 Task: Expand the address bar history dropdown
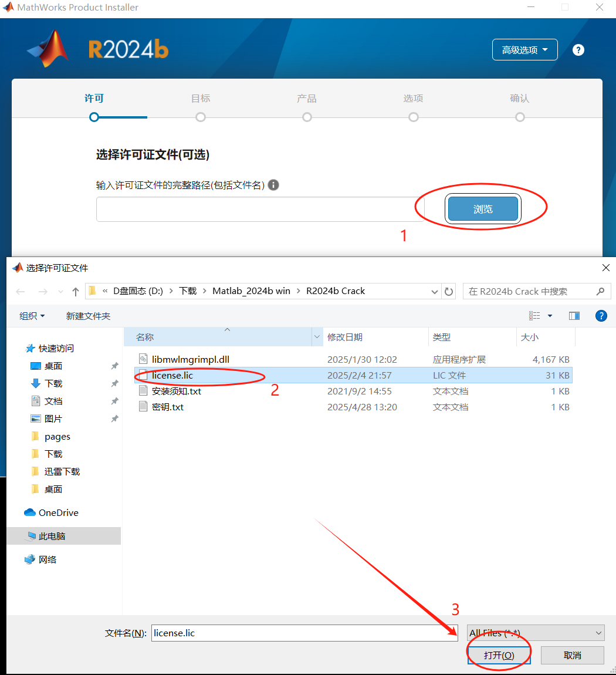pos(435,292)
